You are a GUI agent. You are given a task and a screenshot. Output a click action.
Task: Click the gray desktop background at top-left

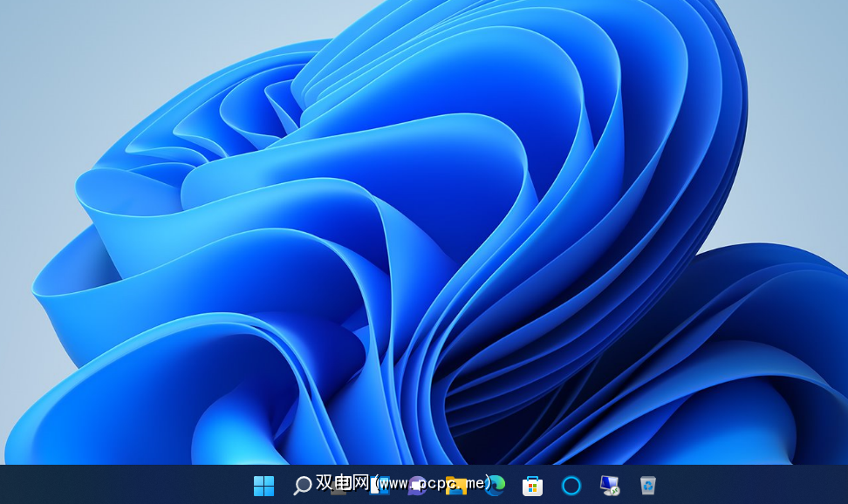pyautogui.click(x=52, y=52)
